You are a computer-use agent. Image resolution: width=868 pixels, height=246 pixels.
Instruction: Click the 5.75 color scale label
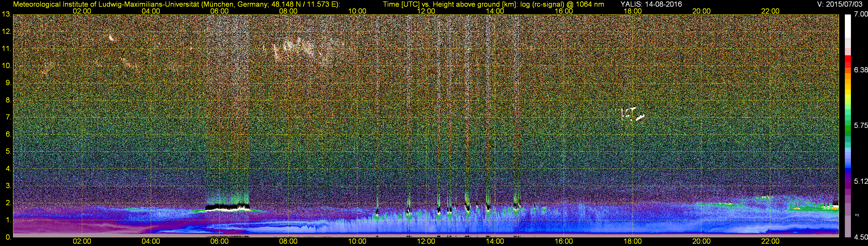click(x=860, y=125)
